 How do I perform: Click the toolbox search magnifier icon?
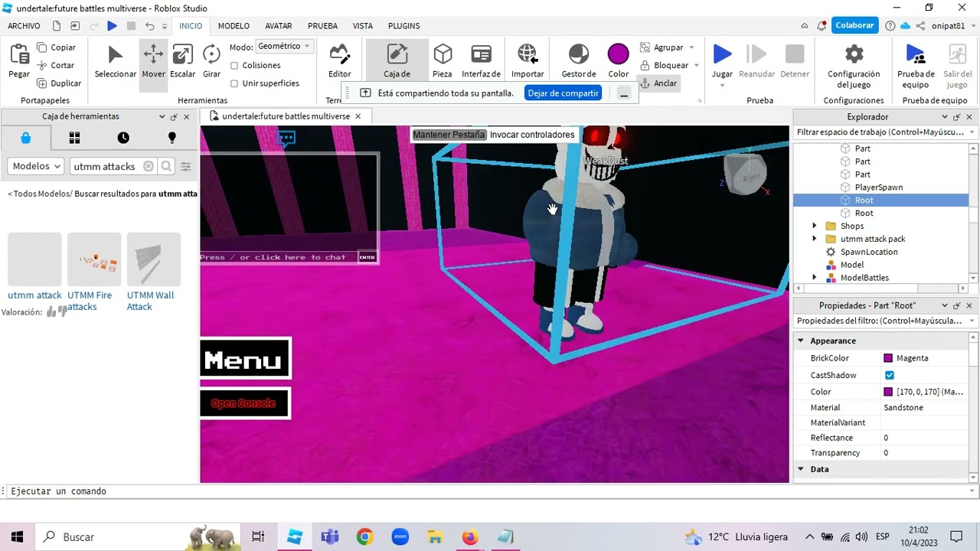[x=166, y=166]
